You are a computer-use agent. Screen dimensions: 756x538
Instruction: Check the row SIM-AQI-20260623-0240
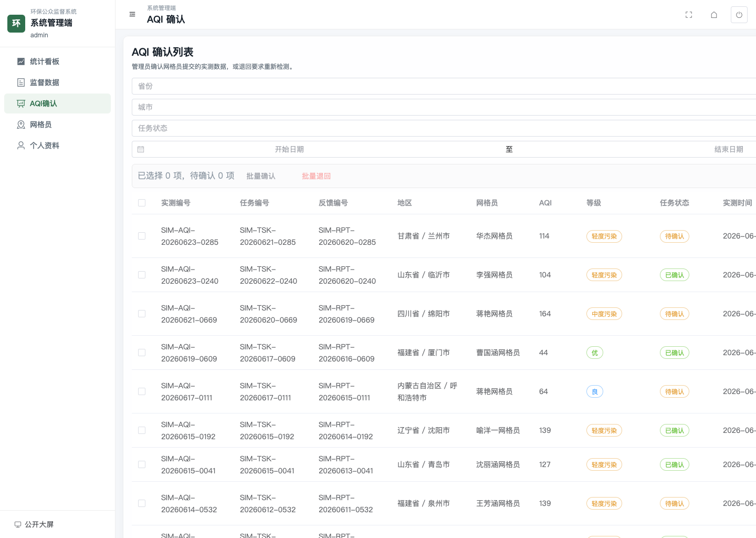[x=142, y=275]
